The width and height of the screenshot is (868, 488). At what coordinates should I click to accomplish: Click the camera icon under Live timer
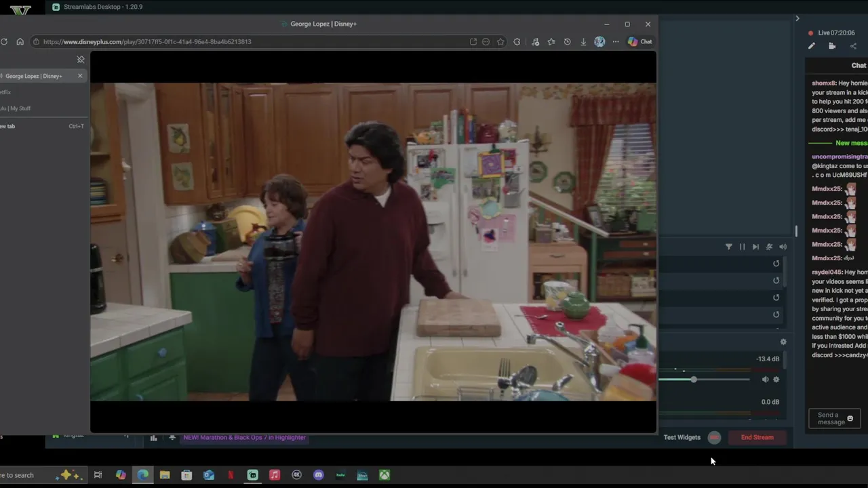point(832,46)
